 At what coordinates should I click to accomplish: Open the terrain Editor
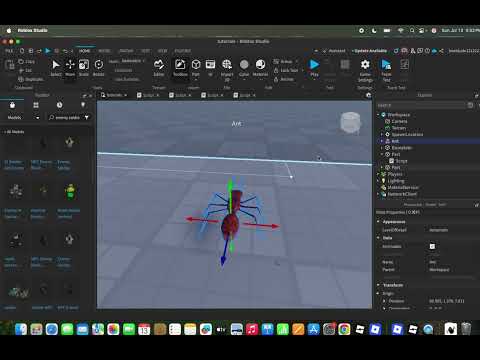coord(159,68)
